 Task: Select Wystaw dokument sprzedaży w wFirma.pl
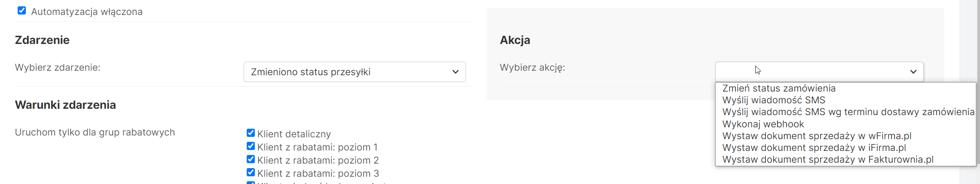click(817, 136)
